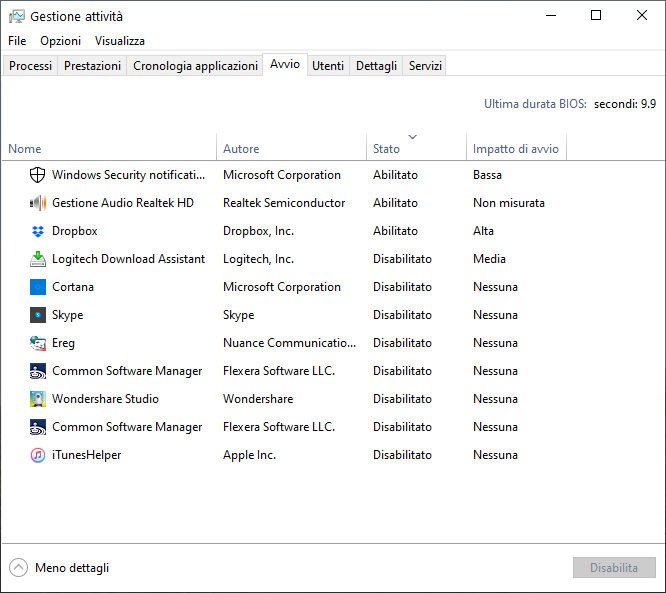Sort by the Autore column header

coord(291,149)
